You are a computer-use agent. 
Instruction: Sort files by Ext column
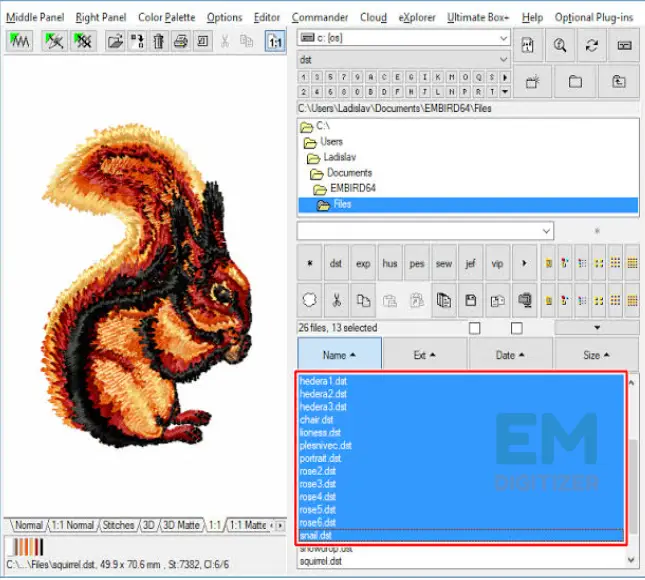pos(425,355)
